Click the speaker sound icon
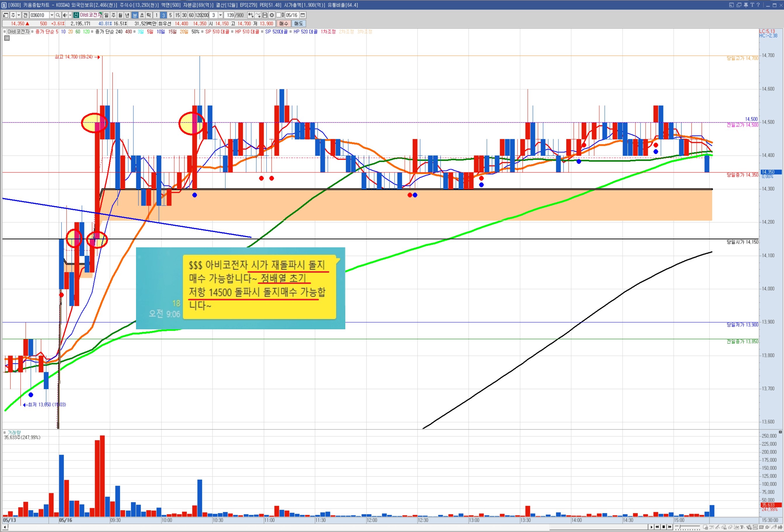 coord(65,15)
